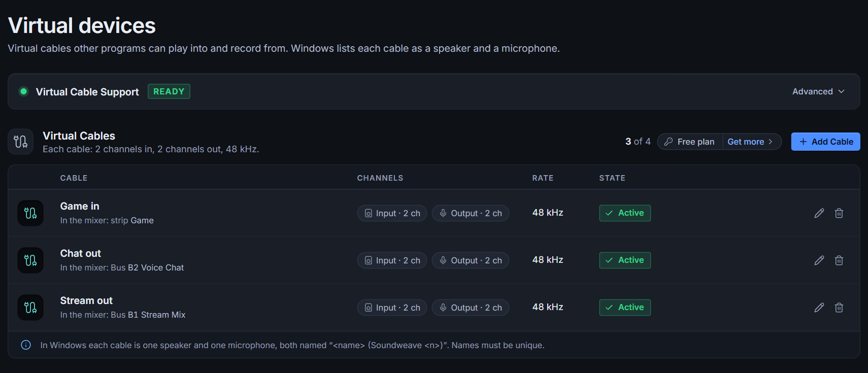Click the key icon beside Free plan
This screenshot has height=373, width=868.
[x=669, y=142]
